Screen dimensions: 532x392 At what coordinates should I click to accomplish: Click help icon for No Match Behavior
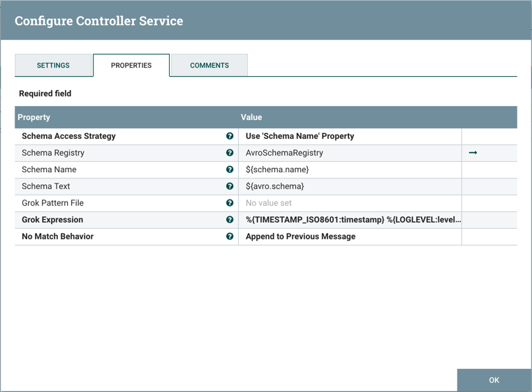point(230,236)
